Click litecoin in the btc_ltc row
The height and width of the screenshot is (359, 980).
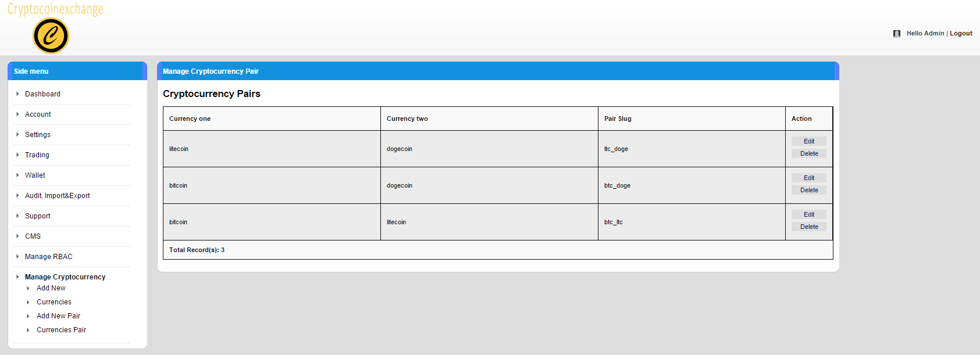click(x=396, y=222)
